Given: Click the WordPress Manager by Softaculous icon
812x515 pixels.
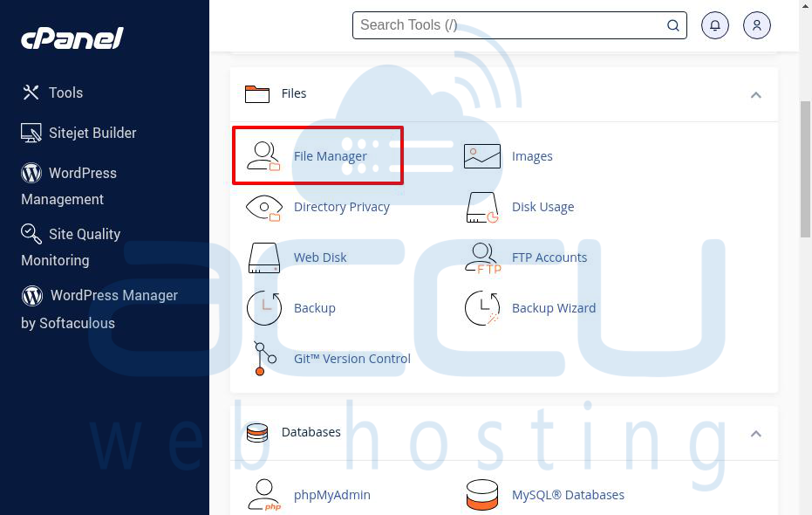Looking at the screenshot, I should tap(32, 295).
